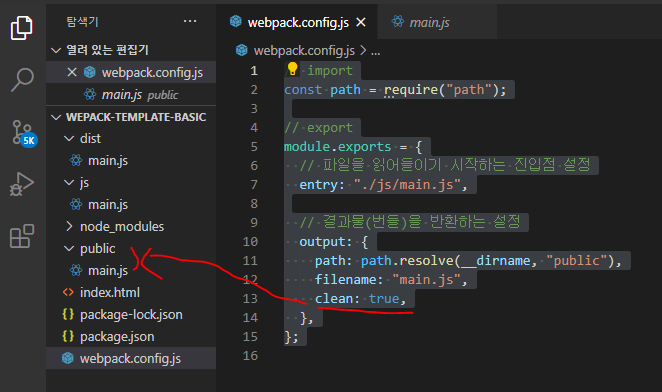Image resolution: width=662 pixels, height=392 pixels.
Task: Open the Extensions view icon
Action: pos(22,236)
